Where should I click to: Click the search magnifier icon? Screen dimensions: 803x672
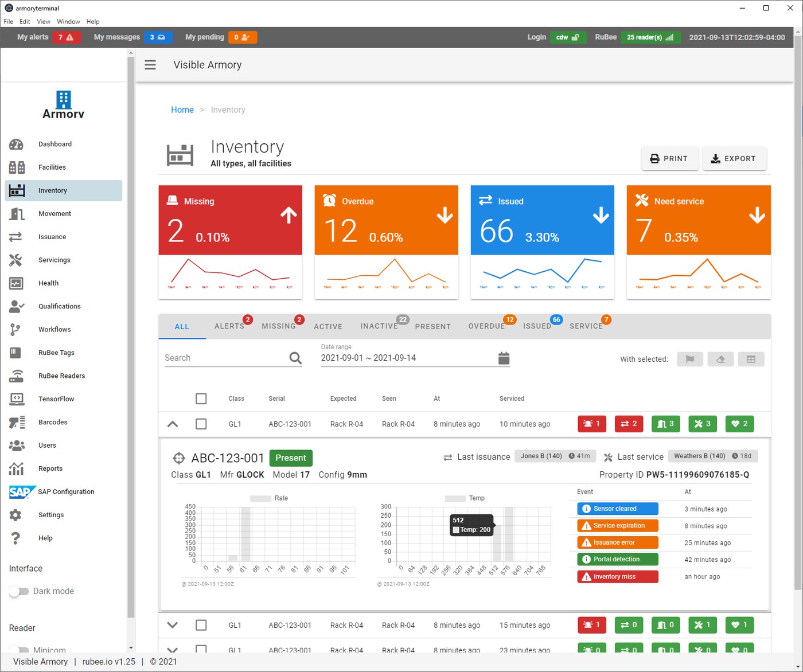click(x=295, y=358)
